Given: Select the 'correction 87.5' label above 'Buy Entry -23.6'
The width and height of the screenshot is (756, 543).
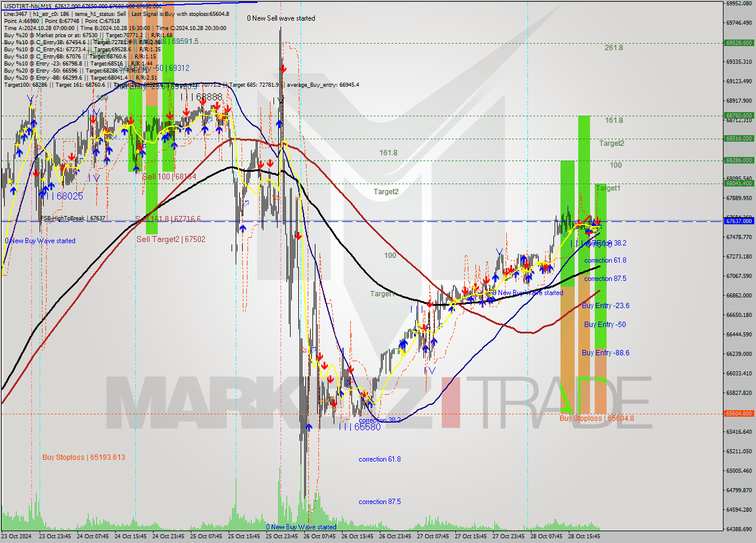Looking at the screenshot, I should (605, 279).
